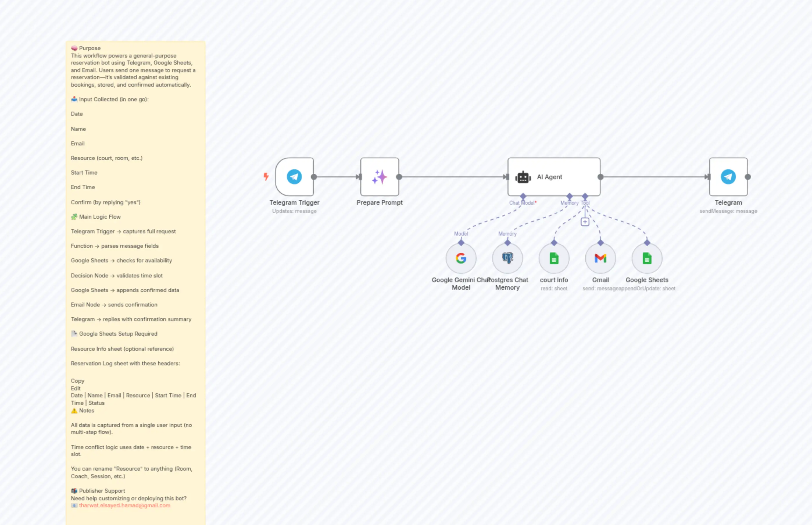The image size is (812, 525).
Task: Click the AI Agent node title label
Action: click(x=549, y=177)
